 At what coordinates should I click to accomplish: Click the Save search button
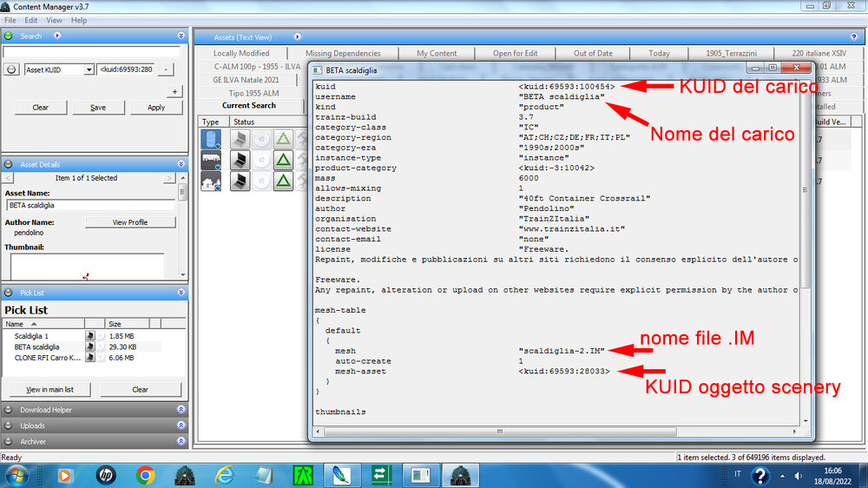click(98, 108)
